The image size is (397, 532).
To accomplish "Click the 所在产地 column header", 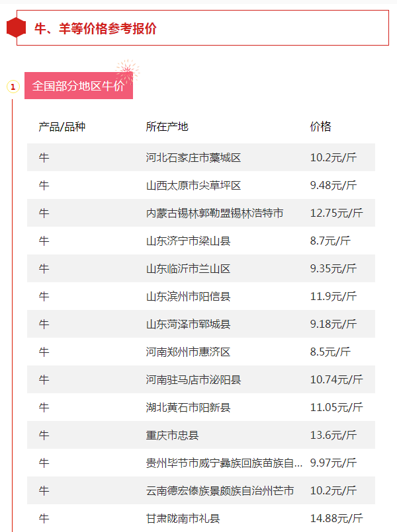I will [x=167, y=127].
